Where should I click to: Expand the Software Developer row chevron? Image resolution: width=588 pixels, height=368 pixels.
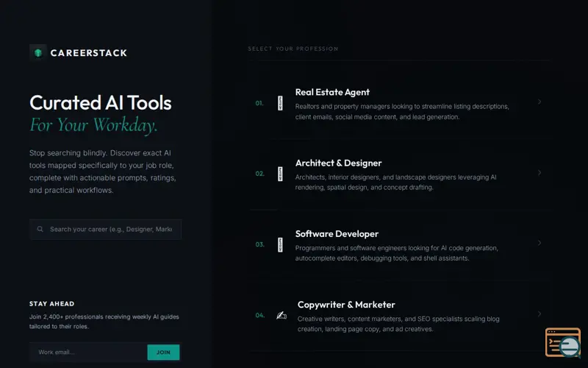[x=539, y=243]
